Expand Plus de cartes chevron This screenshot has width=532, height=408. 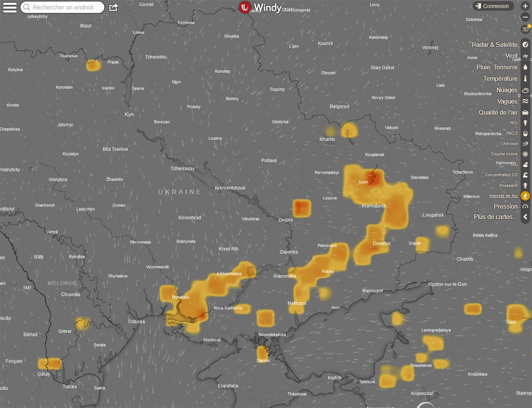(525, 217)
